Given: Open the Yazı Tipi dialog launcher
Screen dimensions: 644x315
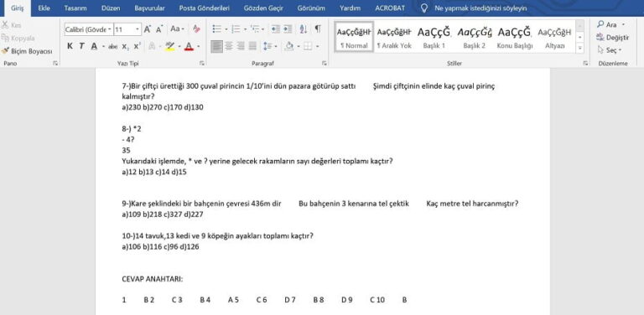Looking at the screenshot, I should click(201, 64).
